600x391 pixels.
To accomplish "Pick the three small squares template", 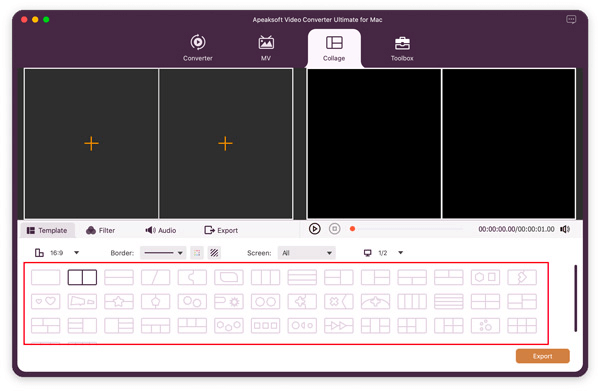I will click(266, 326).
